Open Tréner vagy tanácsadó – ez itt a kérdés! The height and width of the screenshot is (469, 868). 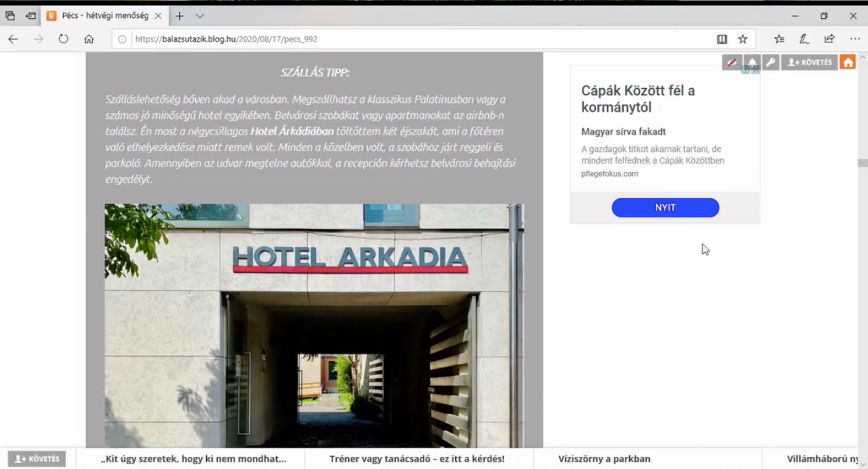pyautogui.click(x=417, y=459)
